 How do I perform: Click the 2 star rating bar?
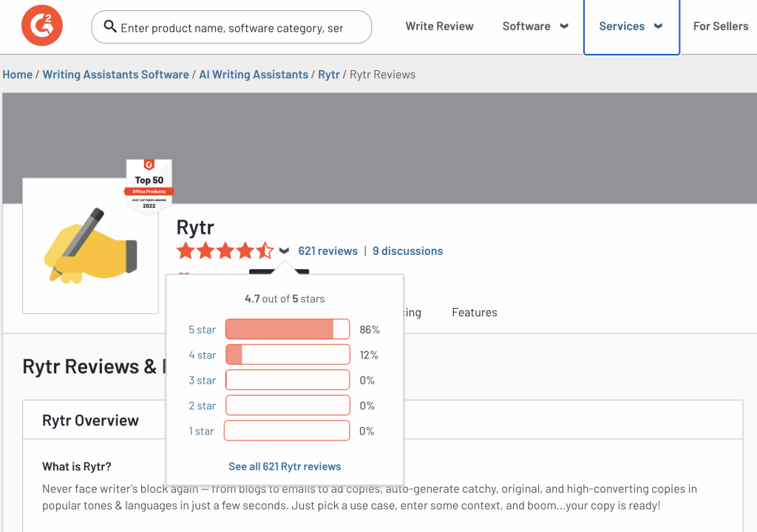(x=288, y=405)
